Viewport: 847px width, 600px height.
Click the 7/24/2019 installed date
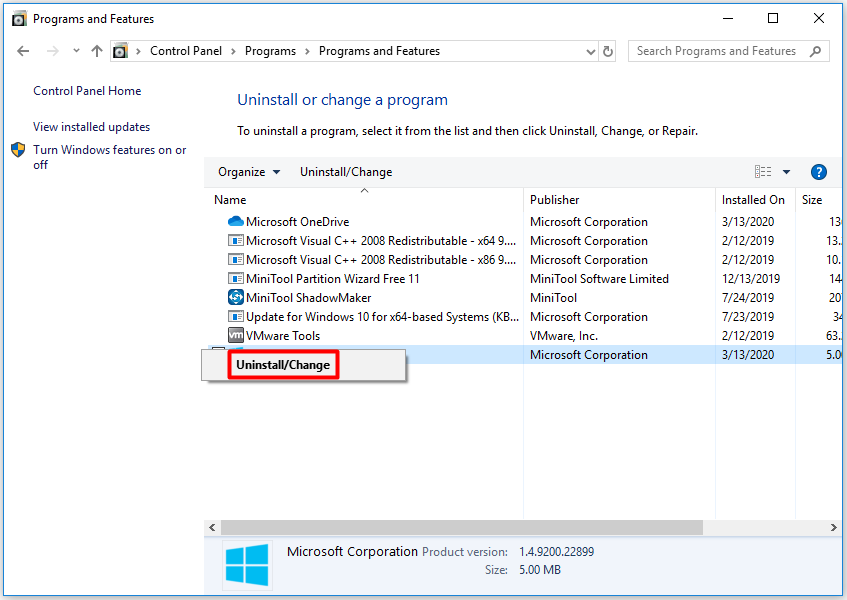748,298
